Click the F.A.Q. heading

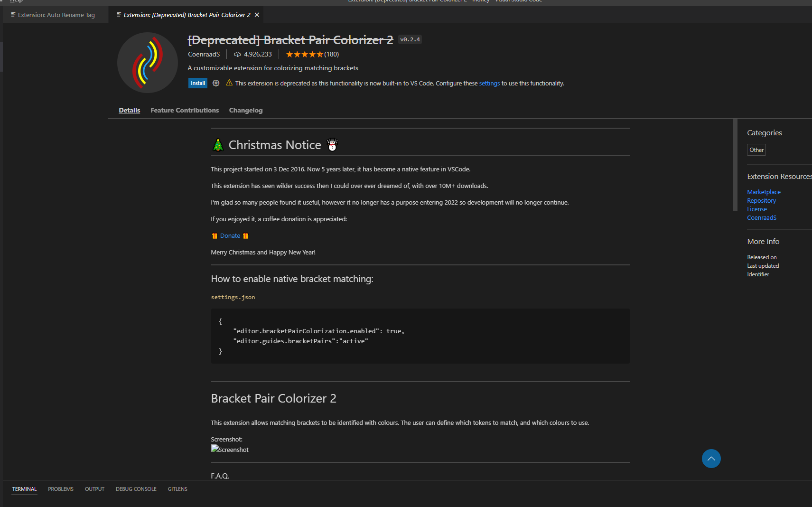point(220,476)
